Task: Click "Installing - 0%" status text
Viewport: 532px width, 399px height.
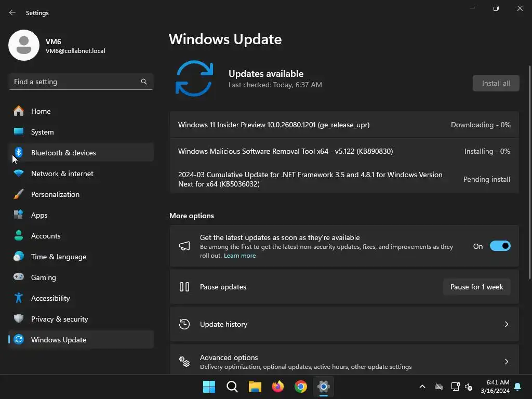Action: pos(487,151)
